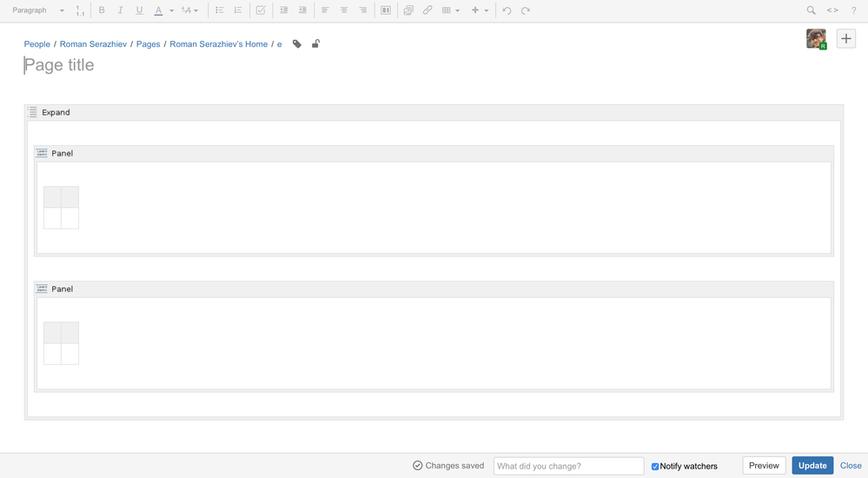
Task: Toggle underline formatting
Action: pos(140,10)
